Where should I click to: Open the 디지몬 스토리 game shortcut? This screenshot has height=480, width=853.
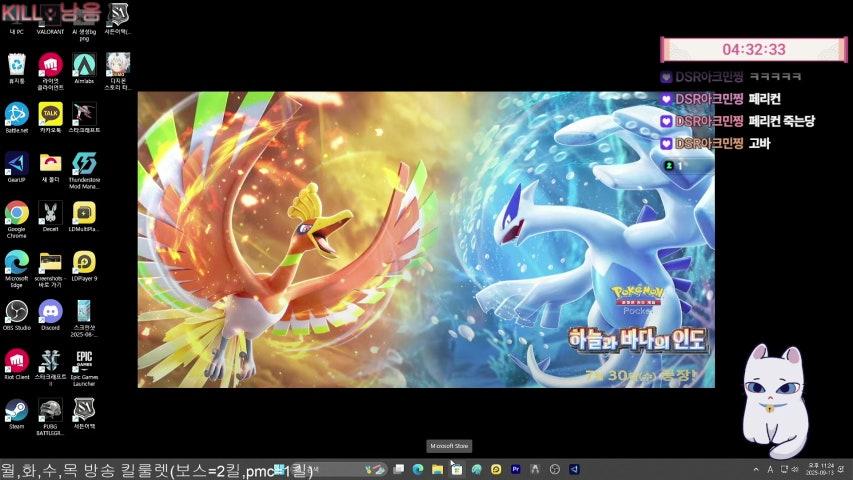pyautogui.click(x=118, y=71)
